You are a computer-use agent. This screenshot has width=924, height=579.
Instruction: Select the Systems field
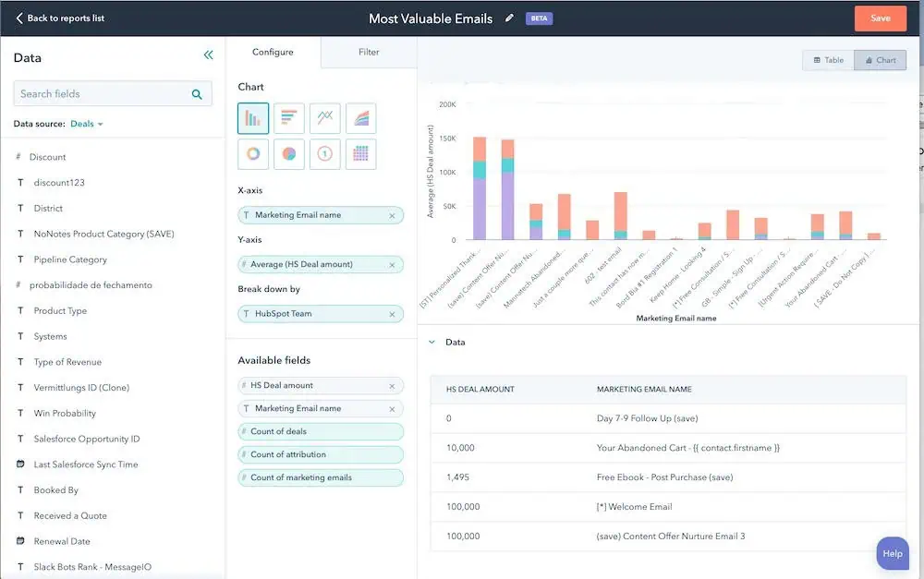pos(50,336)
